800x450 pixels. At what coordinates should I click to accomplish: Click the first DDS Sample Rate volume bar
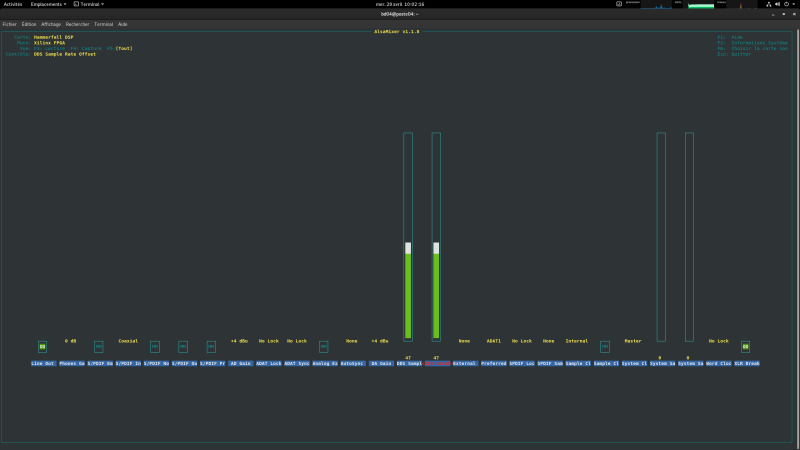coord(408,237)
